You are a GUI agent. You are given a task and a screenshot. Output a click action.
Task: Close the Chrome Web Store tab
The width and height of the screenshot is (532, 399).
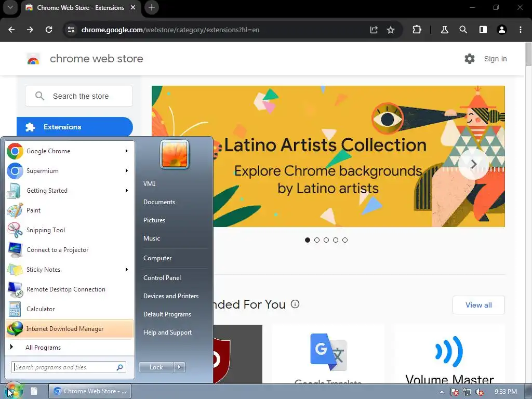[134, 7]
